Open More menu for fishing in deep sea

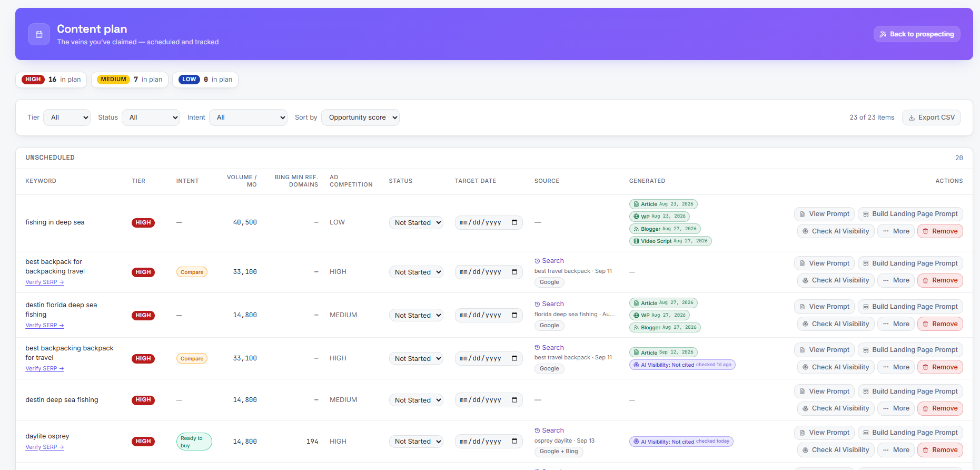tap(896, 231)
